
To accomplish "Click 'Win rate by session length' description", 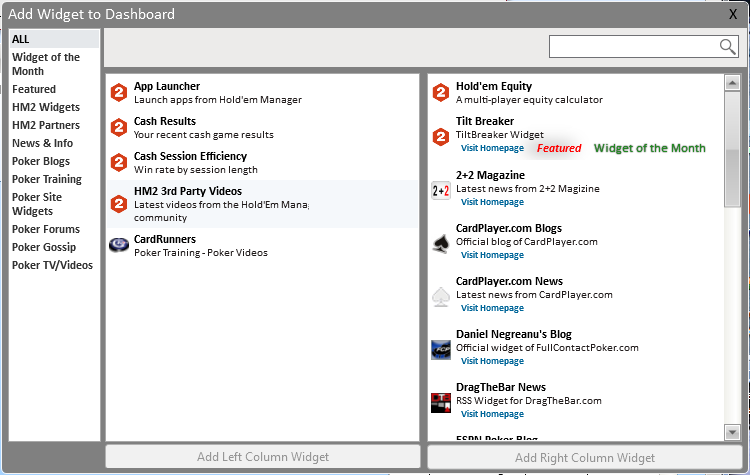I will (x=196, y=170).
